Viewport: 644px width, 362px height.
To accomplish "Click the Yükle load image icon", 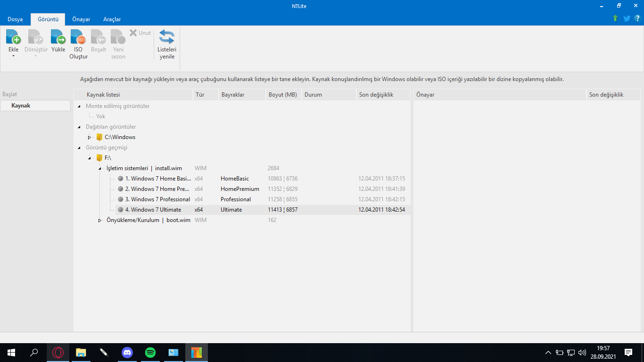I will pyautogui.click(x=58, y=37).
